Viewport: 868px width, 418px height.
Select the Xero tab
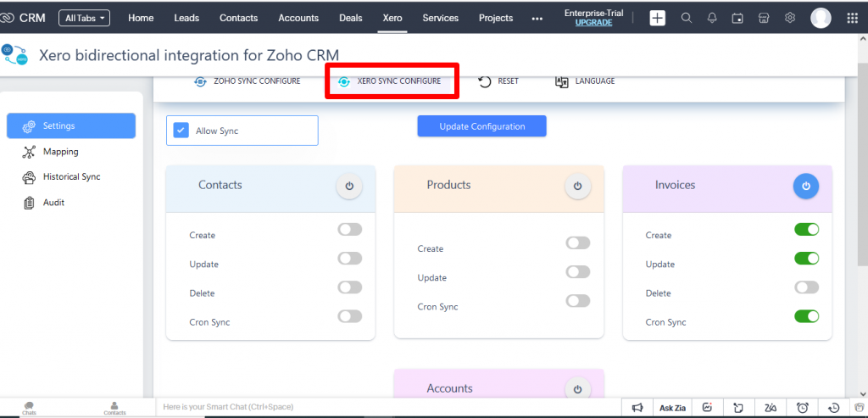click(392, 19)
